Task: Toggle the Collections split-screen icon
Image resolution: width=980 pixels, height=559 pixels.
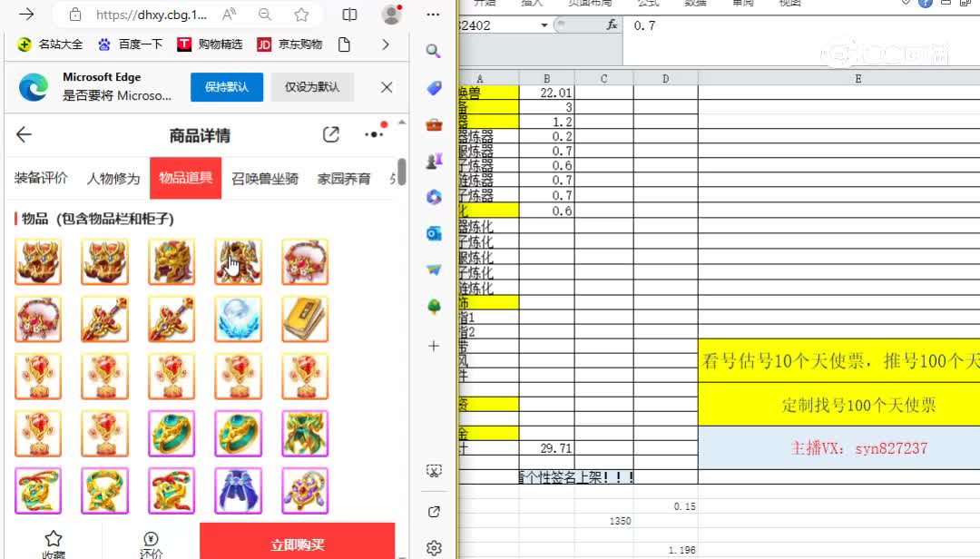Action: tap(349, 15)
